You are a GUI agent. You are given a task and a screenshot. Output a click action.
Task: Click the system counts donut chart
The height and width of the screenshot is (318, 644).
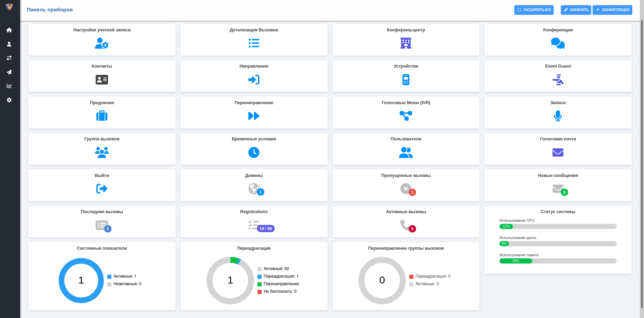[x=81, y=280]
